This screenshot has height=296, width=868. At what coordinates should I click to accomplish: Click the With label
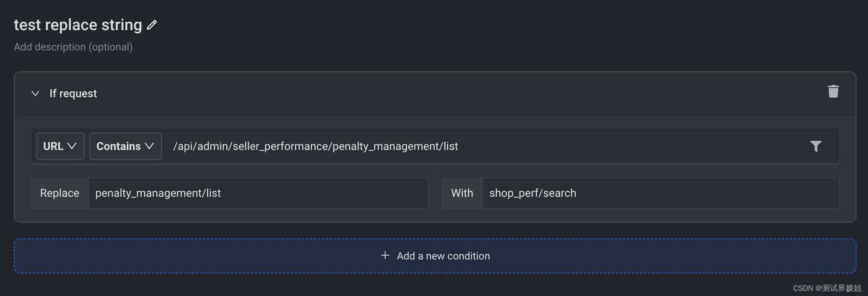(462, 193)
